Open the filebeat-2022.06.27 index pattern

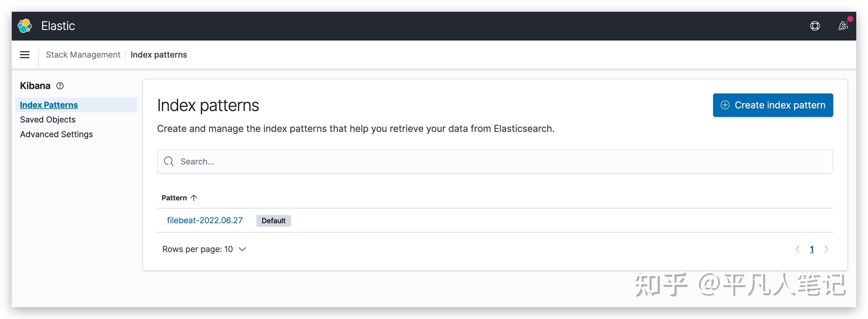point(205,220)
